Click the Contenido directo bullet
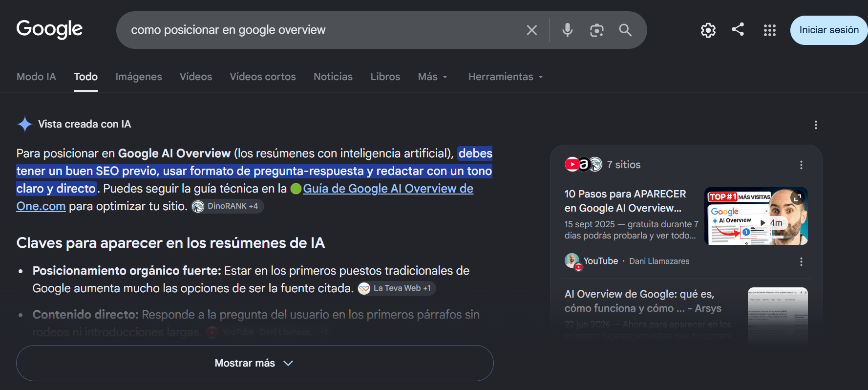 pyautogui.click(x=256, y=323)
